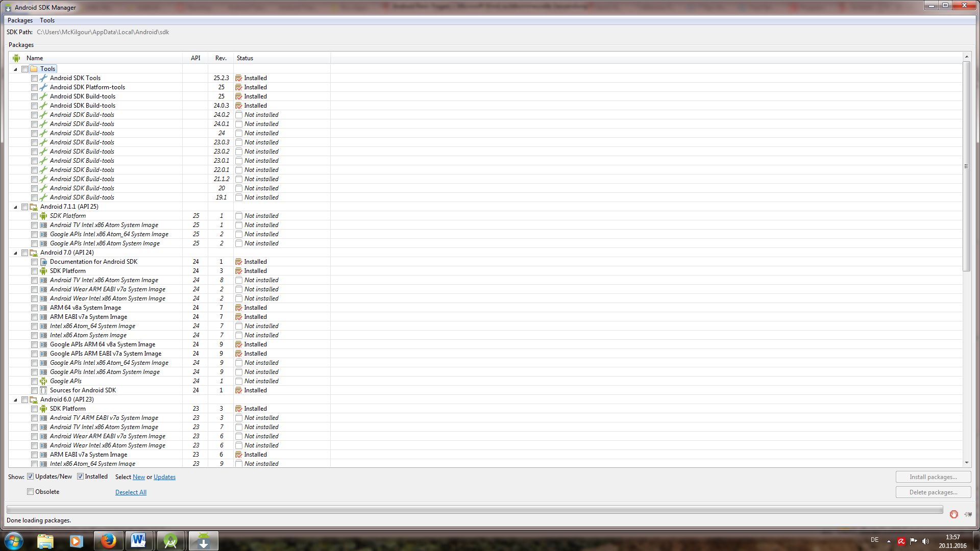Collapse the Android 6.0 (API 23) group
This screenshot has height=551, width=980.
[15, 399]
